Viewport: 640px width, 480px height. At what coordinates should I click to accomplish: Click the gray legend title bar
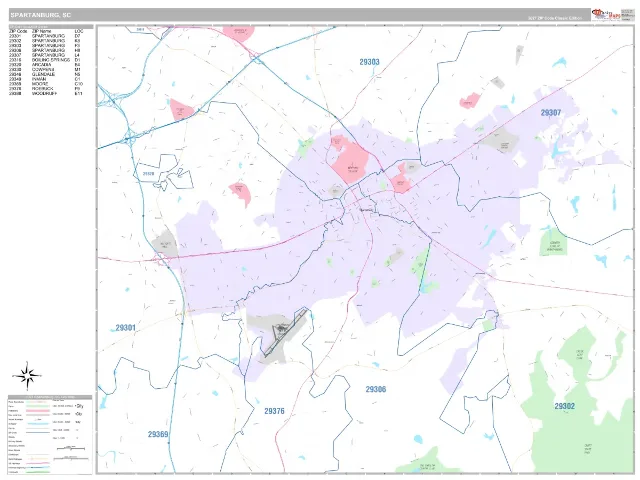[50, 397]
